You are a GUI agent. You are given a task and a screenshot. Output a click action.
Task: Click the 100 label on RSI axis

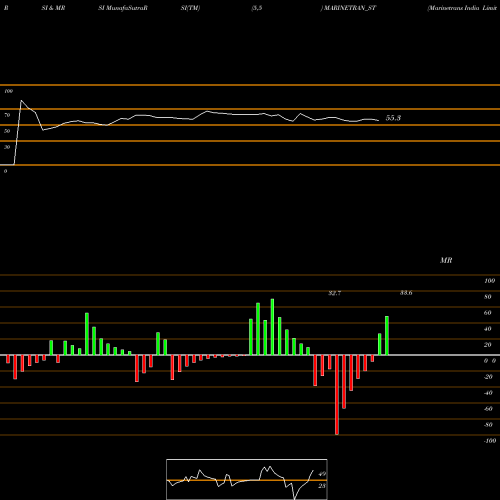(x=9, y=91)
